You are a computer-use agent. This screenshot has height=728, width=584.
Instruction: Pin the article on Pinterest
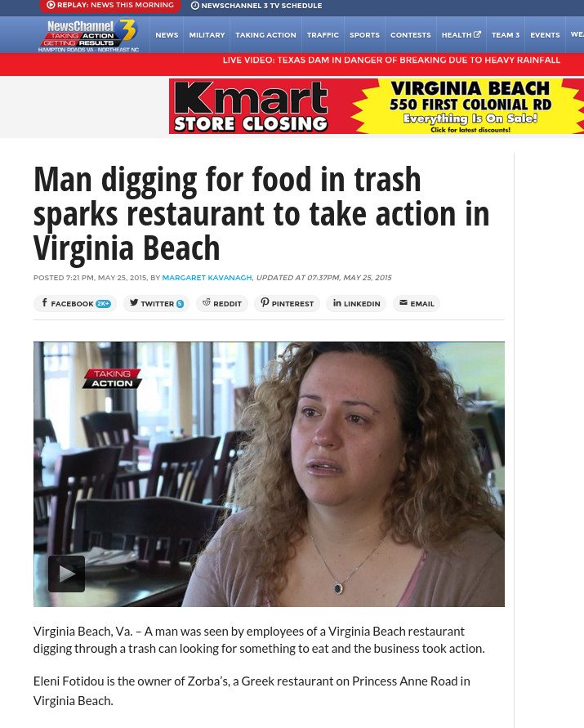[287, 304]
